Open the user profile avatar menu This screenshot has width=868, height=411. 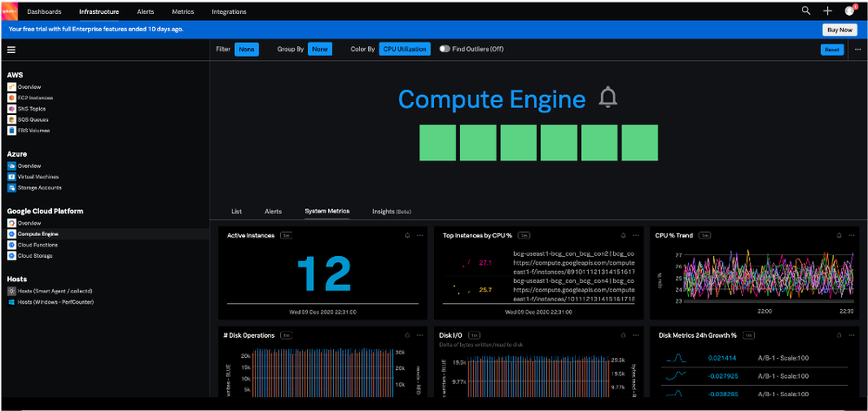point(849,10)
